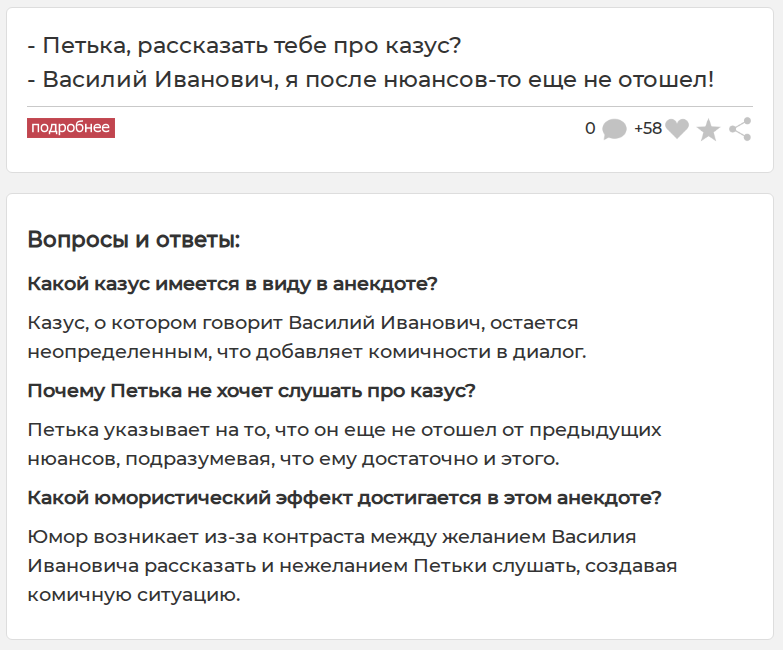The height and width of the screenshot is (650, 783).
Task: Click the answer starting «Юмор возникает из-за контраста»
Action: coord(332,538)
